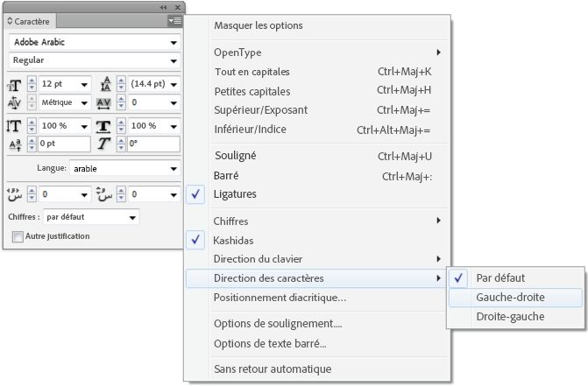
Task: Click the horizontal scale stepper arrows
Action: pos(121,126)
